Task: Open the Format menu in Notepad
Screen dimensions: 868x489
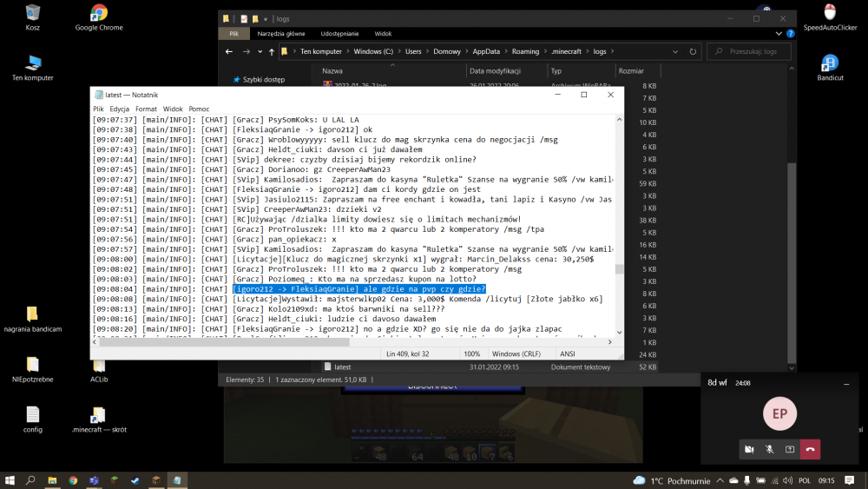Action: point(146,109)
